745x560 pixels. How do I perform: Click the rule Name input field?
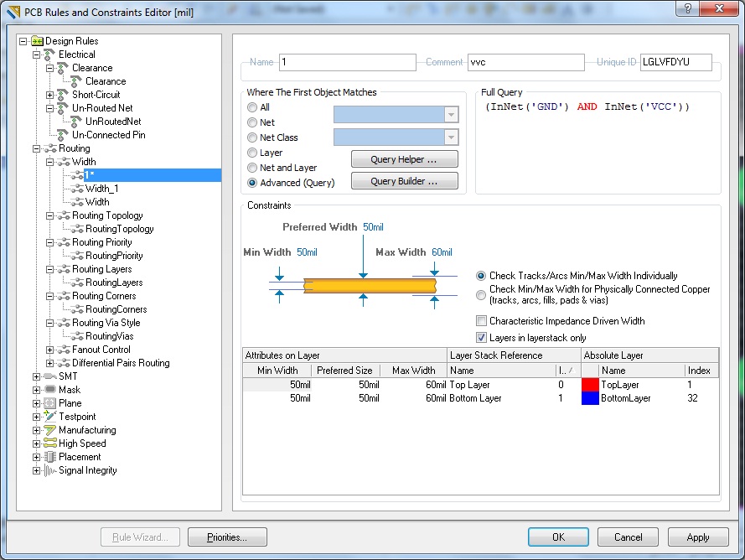point(348,62)
